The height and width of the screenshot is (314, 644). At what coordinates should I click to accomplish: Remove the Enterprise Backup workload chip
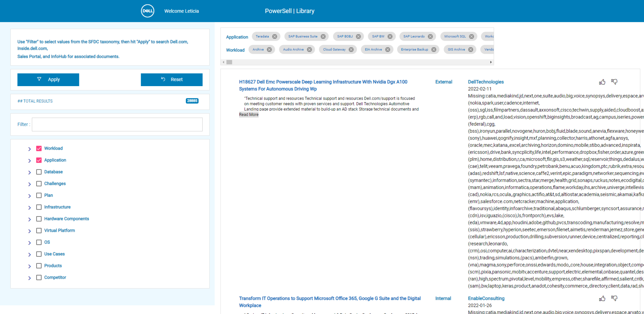(434, 50)
